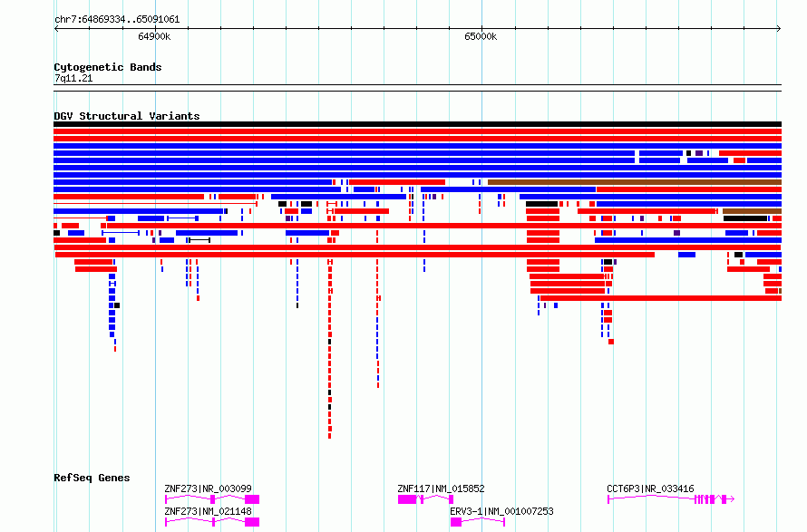Open the RefSeq Genes track title
The image size is (807, 532).
pos(92,478)
